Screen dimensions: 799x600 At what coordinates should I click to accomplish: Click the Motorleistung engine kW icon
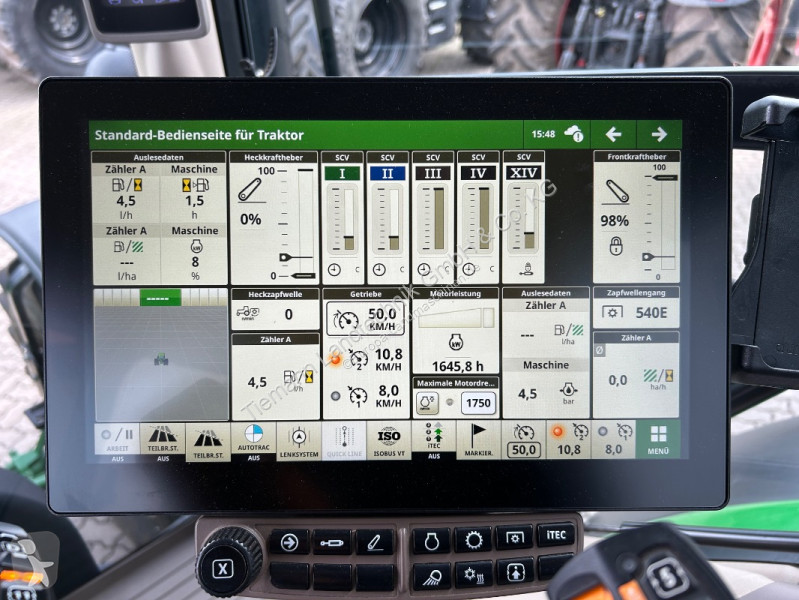point(456,343)
